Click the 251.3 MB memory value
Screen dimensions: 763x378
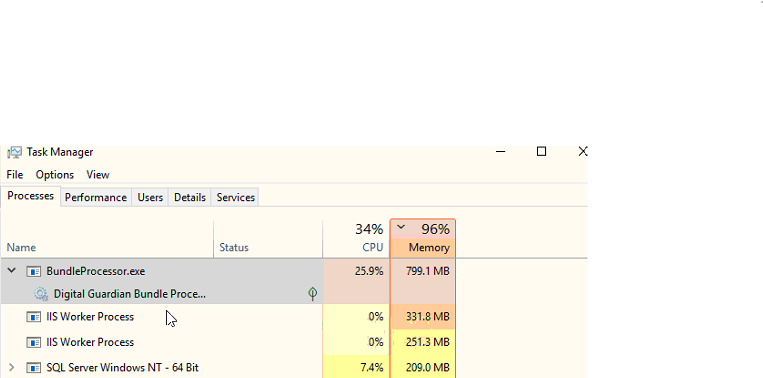428,342
